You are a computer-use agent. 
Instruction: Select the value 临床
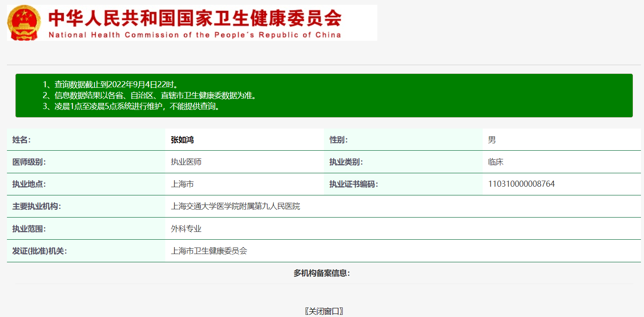(x=496, y=162)
